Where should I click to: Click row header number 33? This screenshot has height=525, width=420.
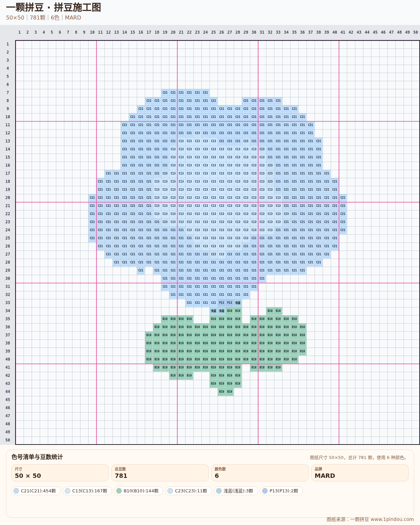point(7,303)
